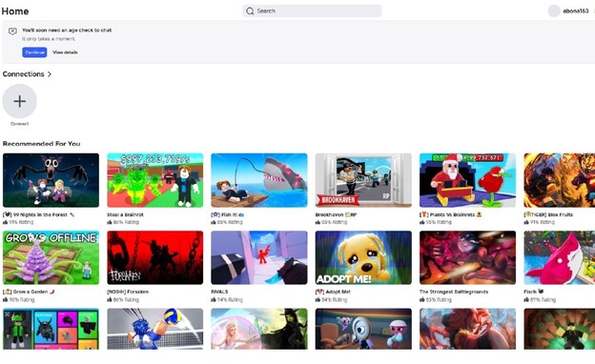
Task: Click the Grow a Garden title text
Action: coord(29,292)
